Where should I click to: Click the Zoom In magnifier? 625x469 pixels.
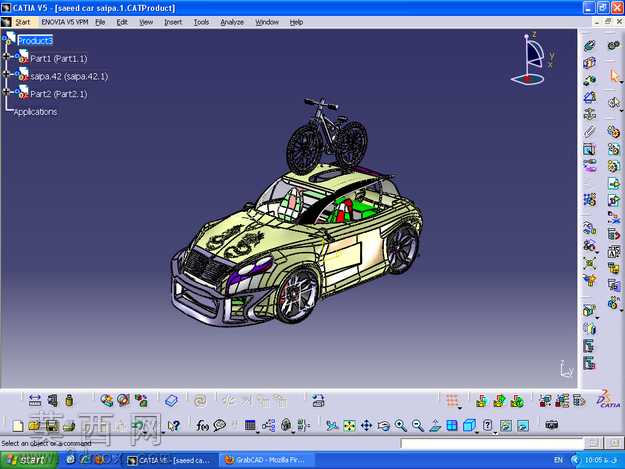tap(401, 426)
